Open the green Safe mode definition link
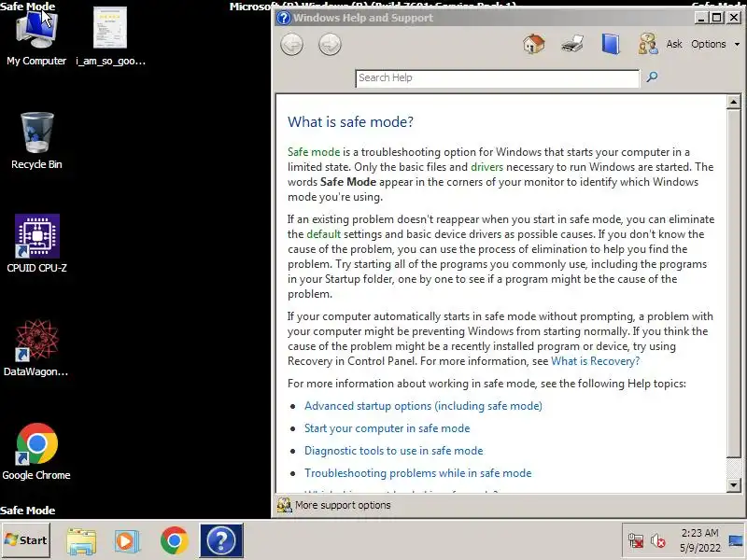This screenshot has width=747, height=560. 314,152
